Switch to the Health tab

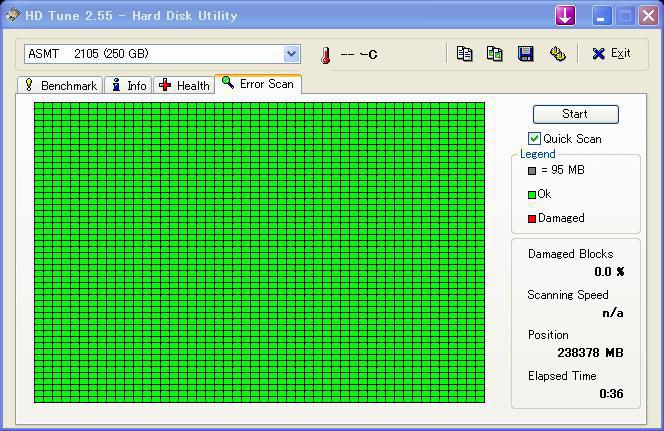(x=184, y=86)
